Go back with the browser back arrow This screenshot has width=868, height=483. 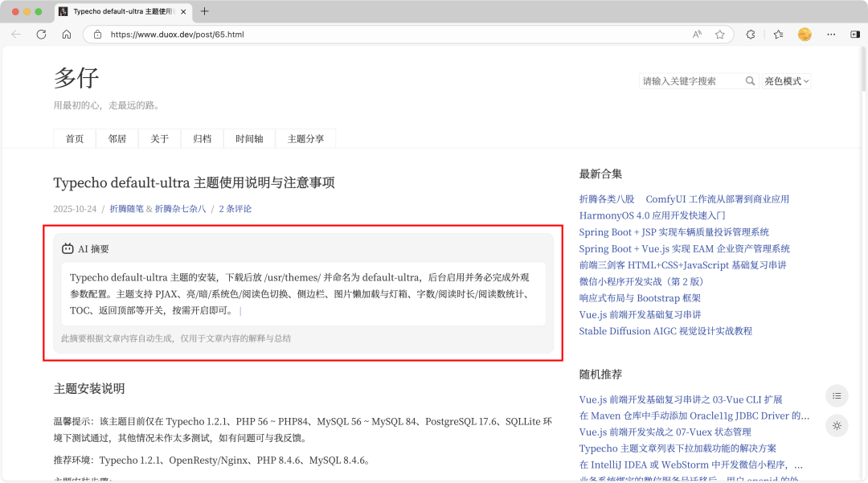[16, 35]
